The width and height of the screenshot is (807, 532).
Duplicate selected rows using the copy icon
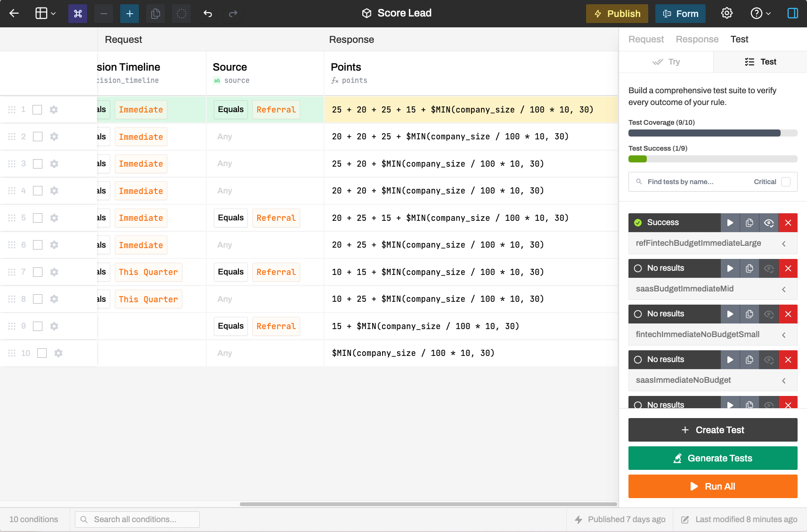(x=155, y=13)
